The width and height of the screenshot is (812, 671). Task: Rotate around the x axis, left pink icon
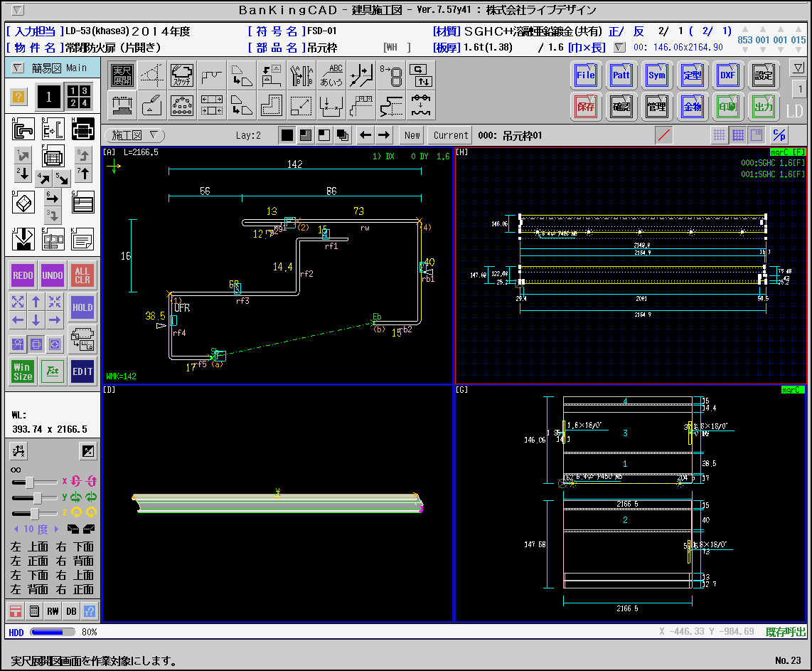pyautogui.click(x=76, y=481)
